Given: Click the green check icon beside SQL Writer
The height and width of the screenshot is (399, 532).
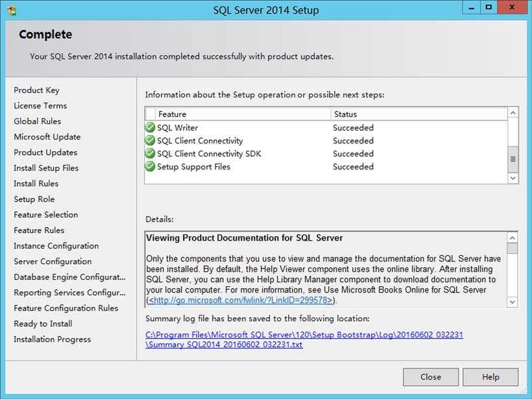Looking at the screenshot, I should click(x=150, y=128).
